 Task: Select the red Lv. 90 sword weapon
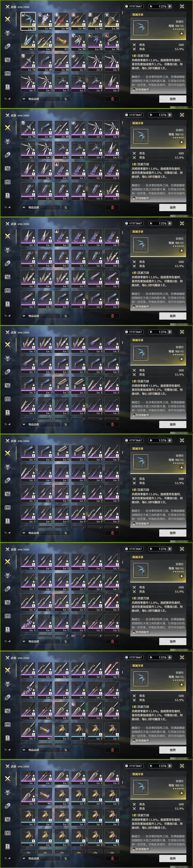(61, 22)
